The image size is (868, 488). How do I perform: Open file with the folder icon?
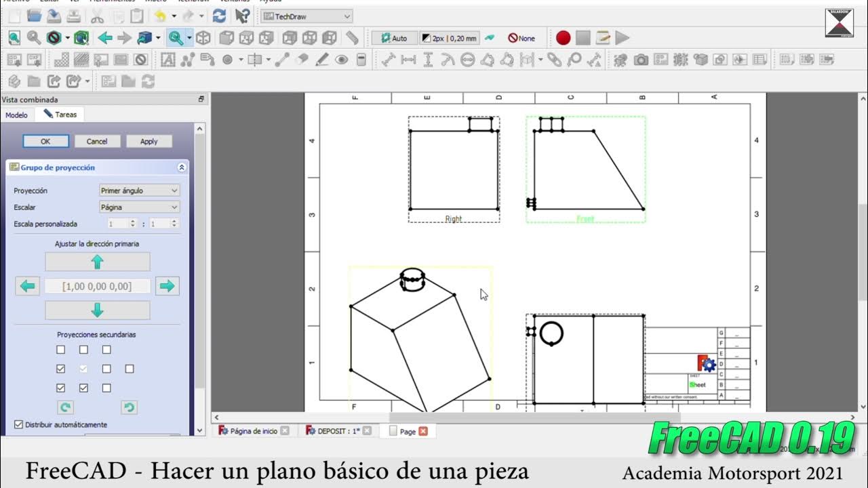[x=34, y=16]
